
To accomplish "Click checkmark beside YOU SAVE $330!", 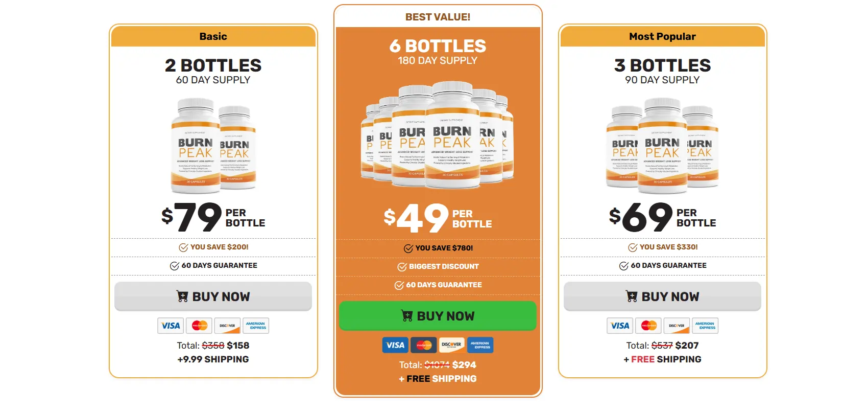I will tap(633, 247).
